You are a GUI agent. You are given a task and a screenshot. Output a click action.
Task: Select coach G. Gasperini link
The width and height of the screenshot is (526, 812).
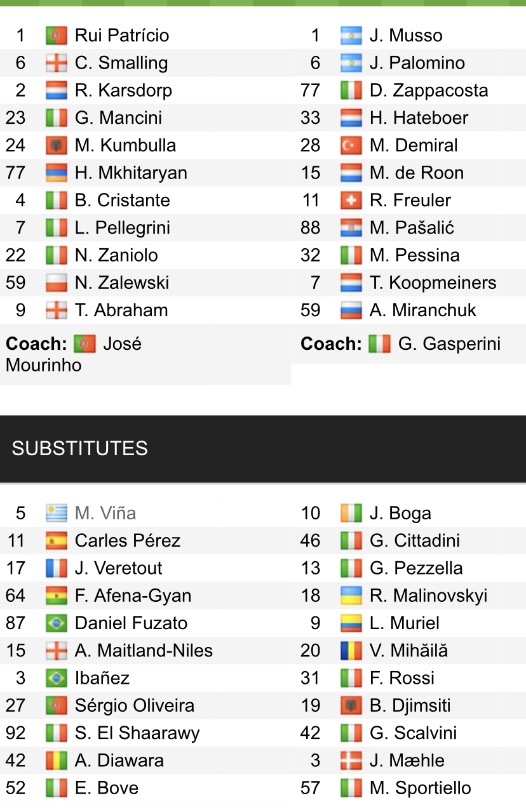[x=448, y=344]
